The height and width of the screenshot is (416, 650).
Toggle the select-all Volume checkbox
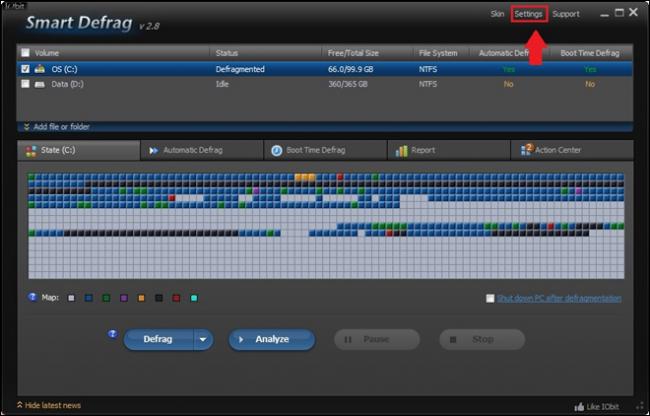[25, 53]
